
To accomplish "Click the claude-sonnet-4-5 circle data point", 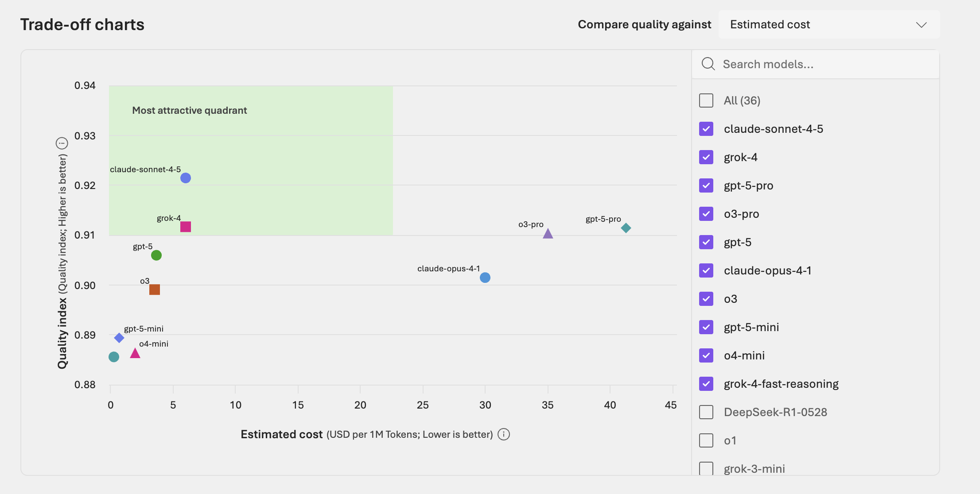I will tap(186, 178).
